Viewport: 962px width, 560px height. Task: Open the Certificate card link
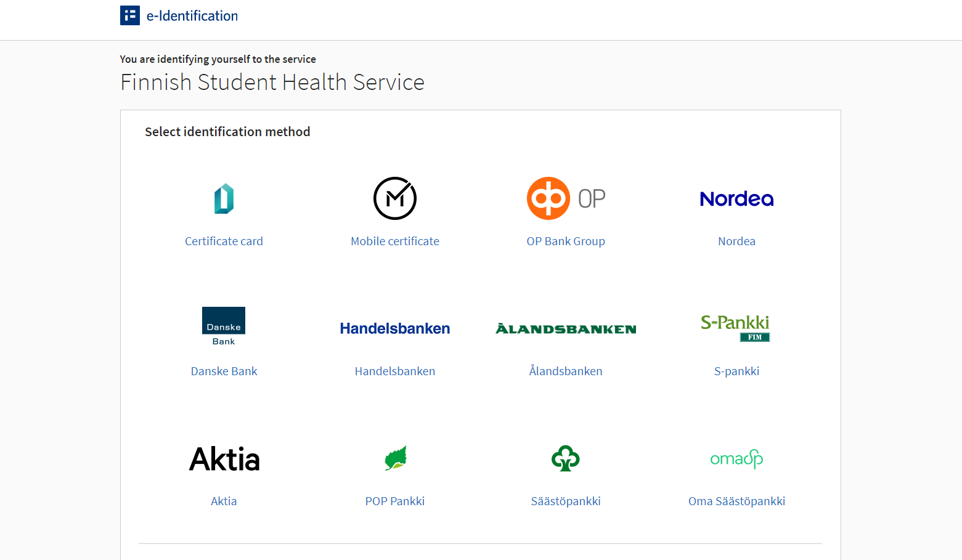tap(224, 241)
